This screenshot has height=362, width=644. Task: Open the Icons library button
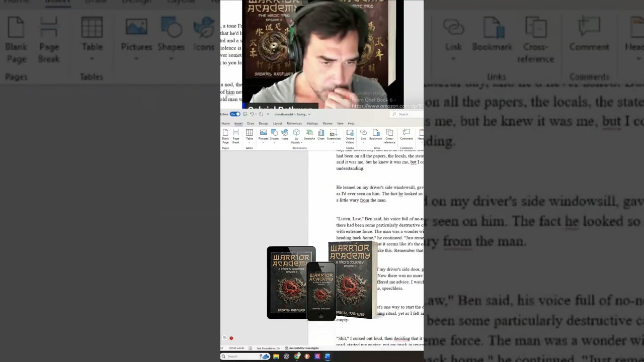click(285, 134)
